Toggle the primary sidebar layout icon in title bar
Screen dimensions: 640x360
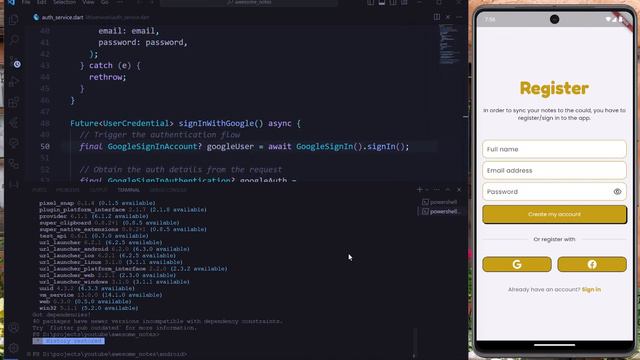371,2
